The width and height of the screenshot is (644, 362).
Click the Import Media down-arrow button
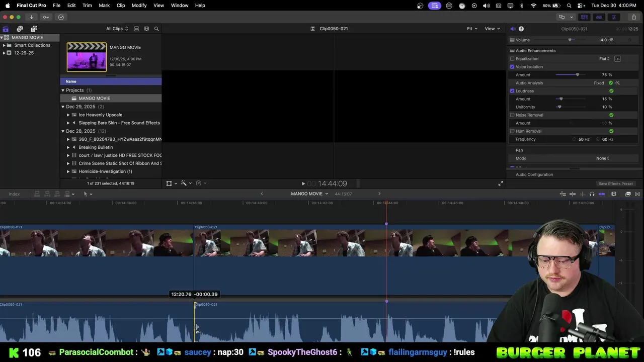click(x=31, y=17)
